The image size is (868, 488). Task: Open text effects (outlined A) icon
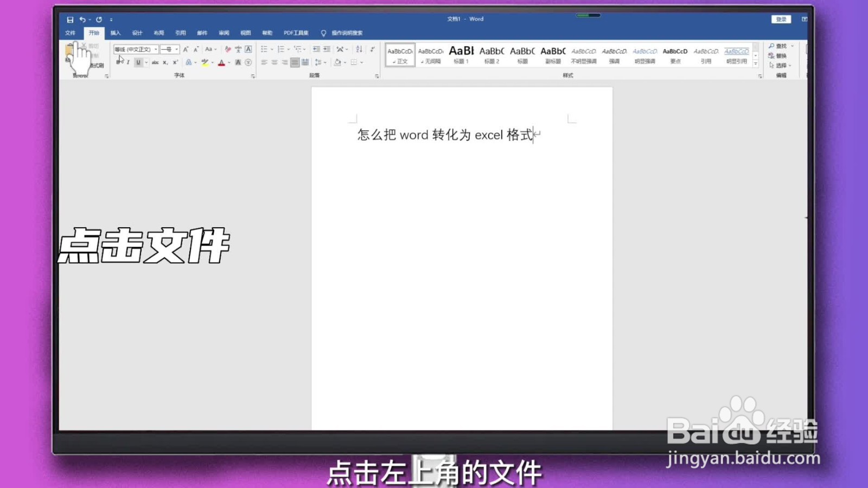pyautogui.click(x=189, y=62)
